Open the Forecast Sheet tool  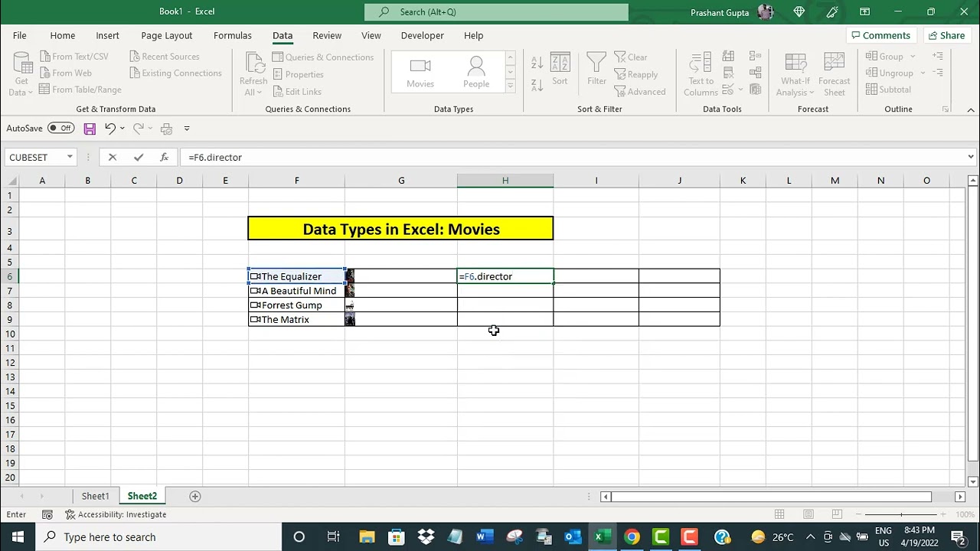tap(834, 73)
